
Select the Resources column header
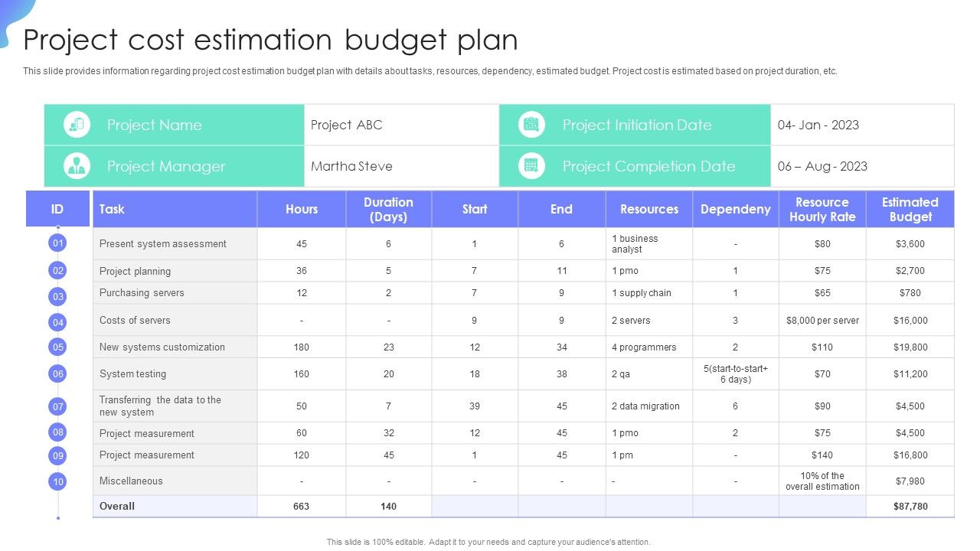(649, 209)
